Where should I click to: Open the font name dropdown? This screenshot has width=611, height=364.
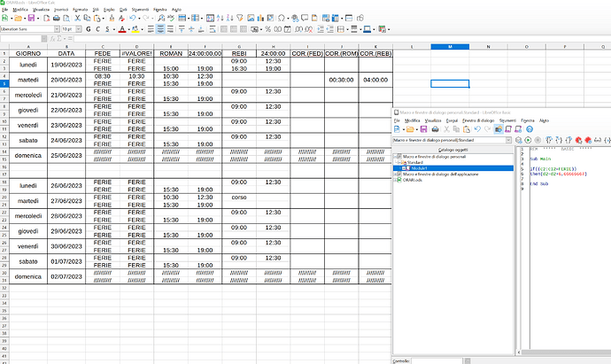57,29
